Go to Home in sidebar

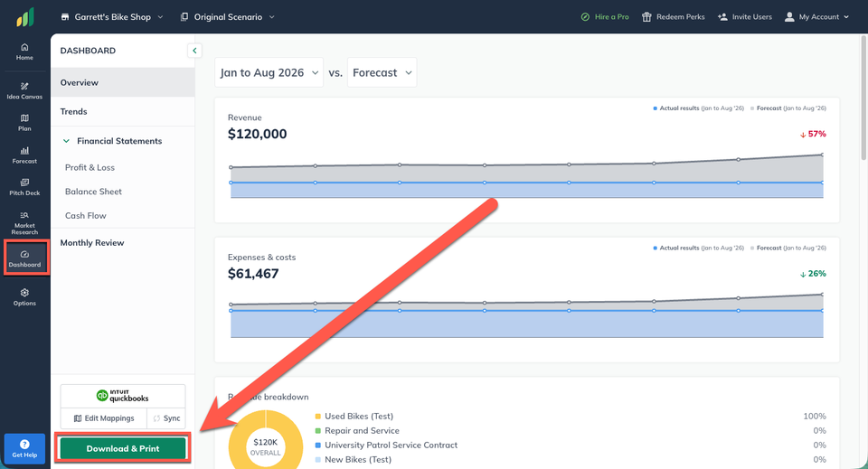(x=24, y=52)
